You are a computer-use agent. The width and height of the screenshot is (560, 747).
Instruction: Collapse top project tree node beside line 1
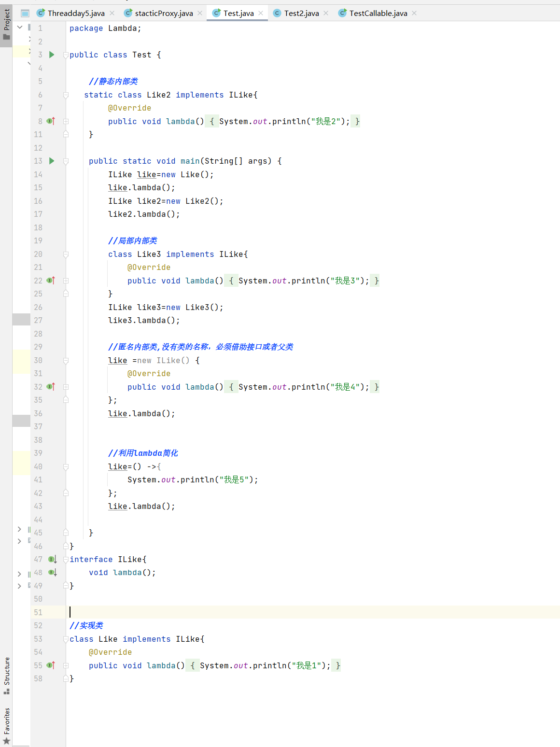click(20, 27)
